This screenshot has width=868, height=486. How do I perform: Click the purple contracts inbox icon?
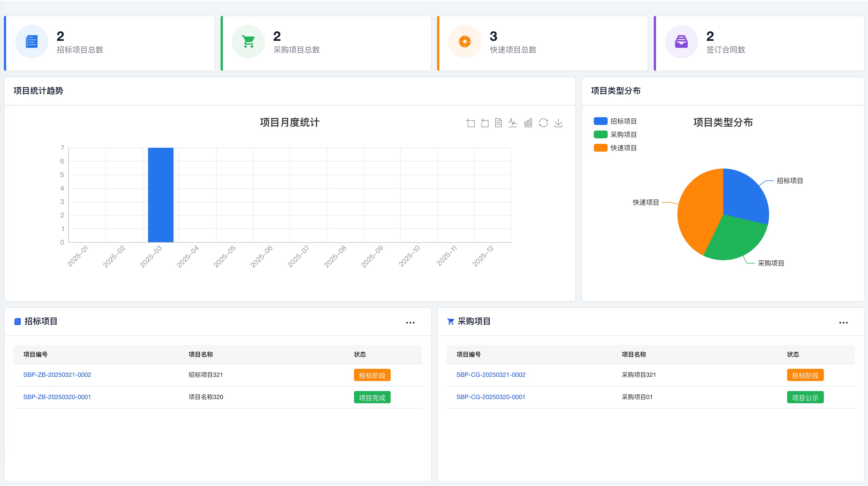681,42
